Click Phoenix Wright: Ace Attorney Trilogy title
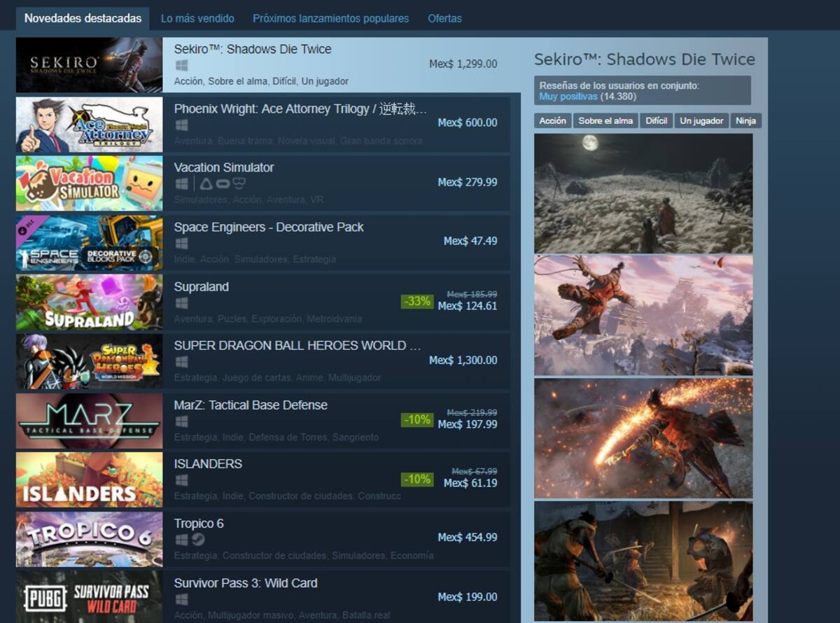This screenshot has height=623, width=840. click(300, 108)
